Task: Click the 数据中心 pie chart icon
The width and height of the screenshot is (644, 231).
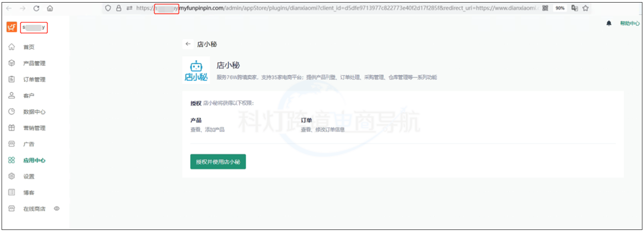Action: 11,111
